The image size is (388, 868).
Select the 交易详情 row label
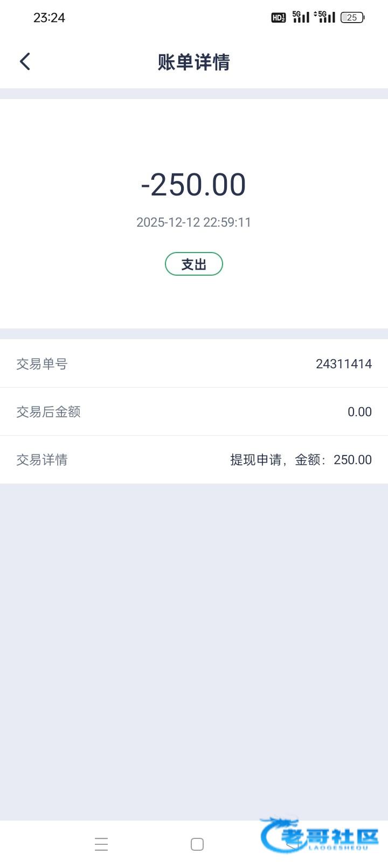click(42, 460)
